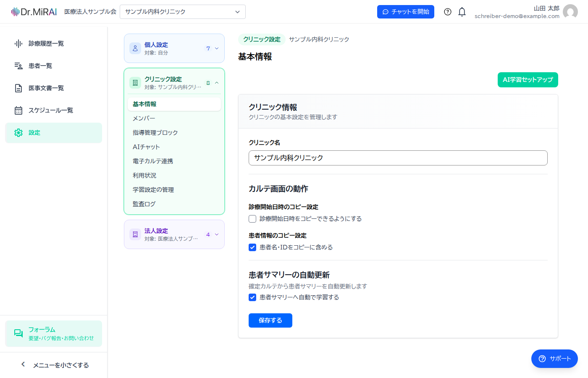Go to 患者一覧 in sidebar
The height and width of the screenshot is (378, 588).
coord(54,66)
